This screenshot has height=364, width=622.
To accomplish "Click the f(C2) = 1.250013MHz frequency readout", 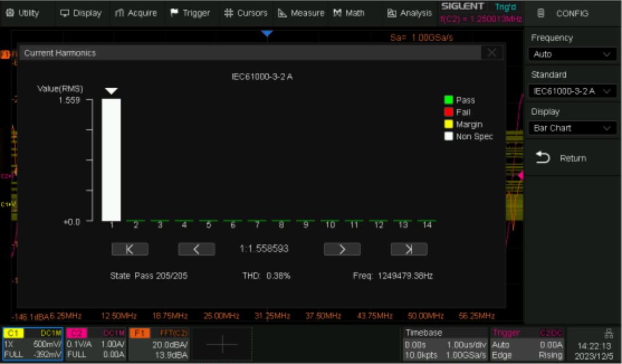I will click(x=481, y=19).
